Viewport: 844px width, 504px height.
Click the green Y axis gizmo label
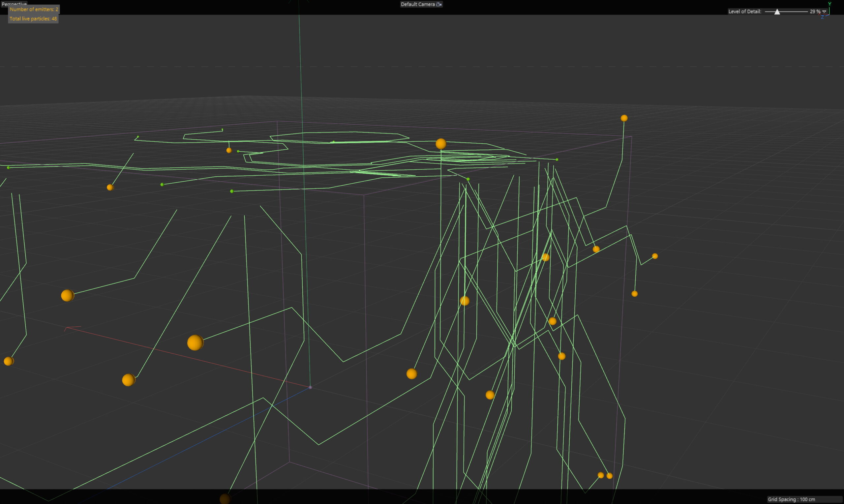(829, 4)
